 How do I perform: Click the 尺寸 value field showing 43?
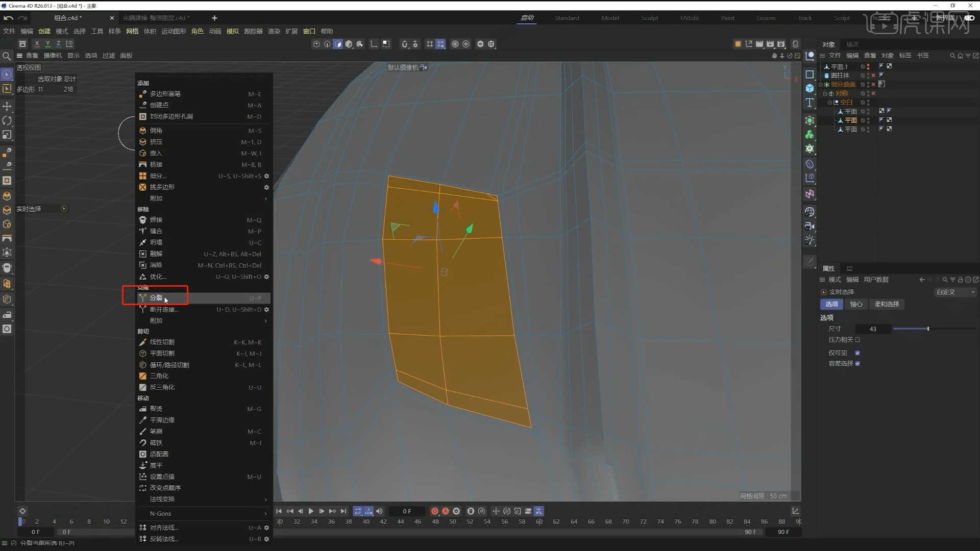click(873, 329)
